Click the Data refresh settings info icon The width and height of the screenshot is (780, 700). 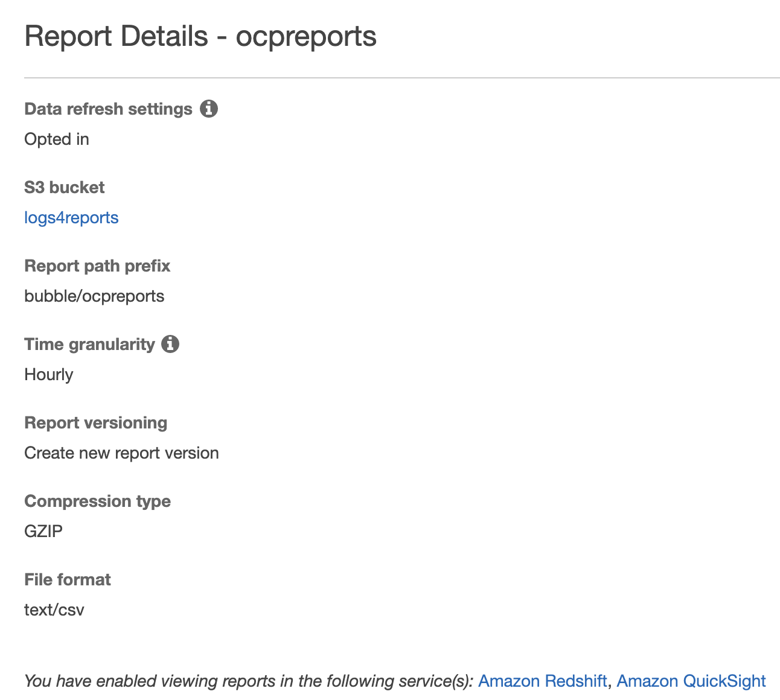click(209, 109)
